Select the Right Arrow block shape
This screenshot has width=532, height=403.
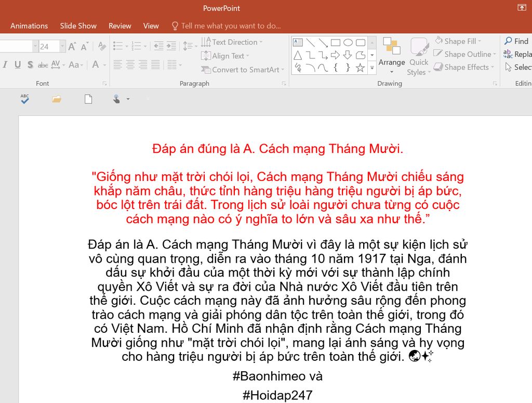click(x=335, y=55)
